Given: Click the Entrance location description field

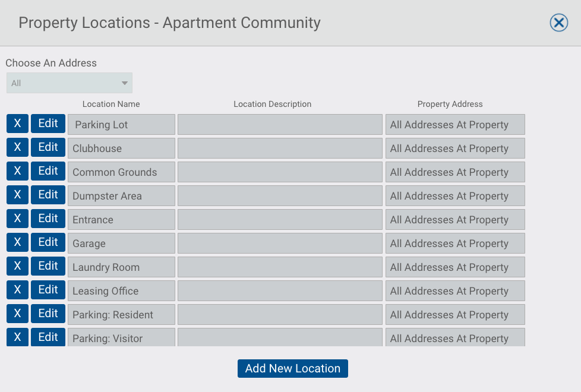Looking at the screenshot, I should point(280,219).
